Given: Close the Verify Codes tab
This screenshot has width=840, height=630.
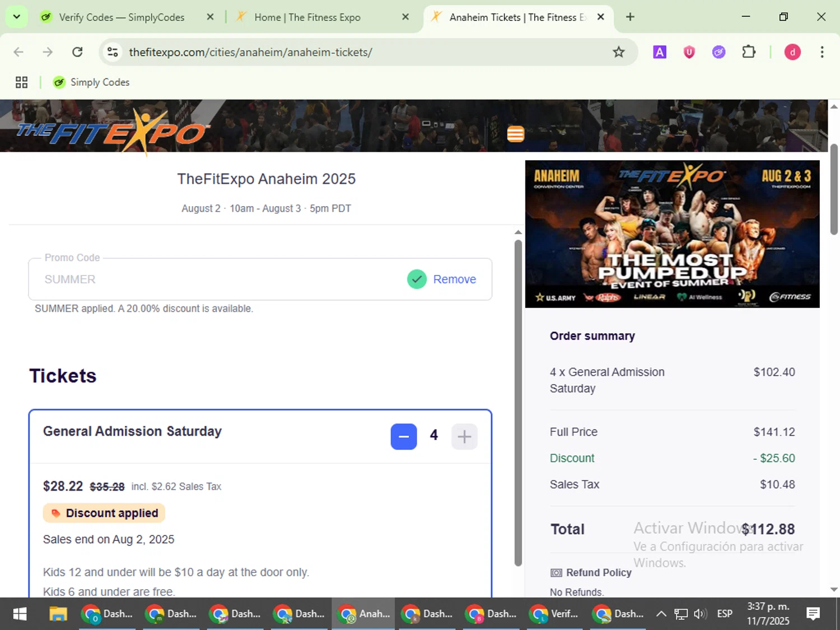Looking at the screenshot, I should click(210, 17).
